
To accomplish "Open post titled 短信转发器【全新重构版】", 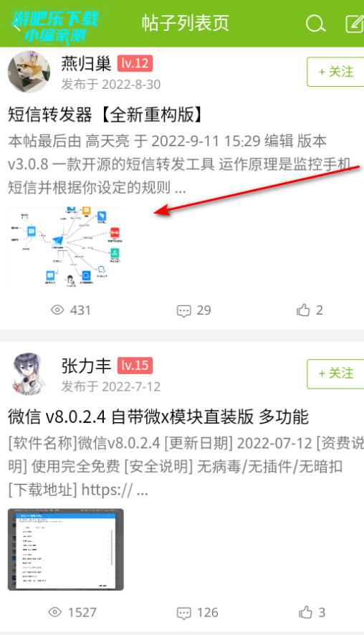I will (105, 115).
